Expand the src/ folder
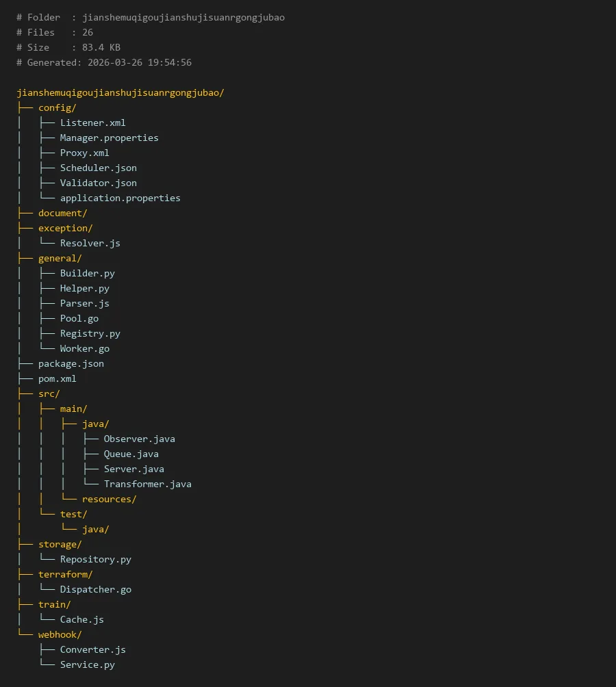 tap(49, 393)
